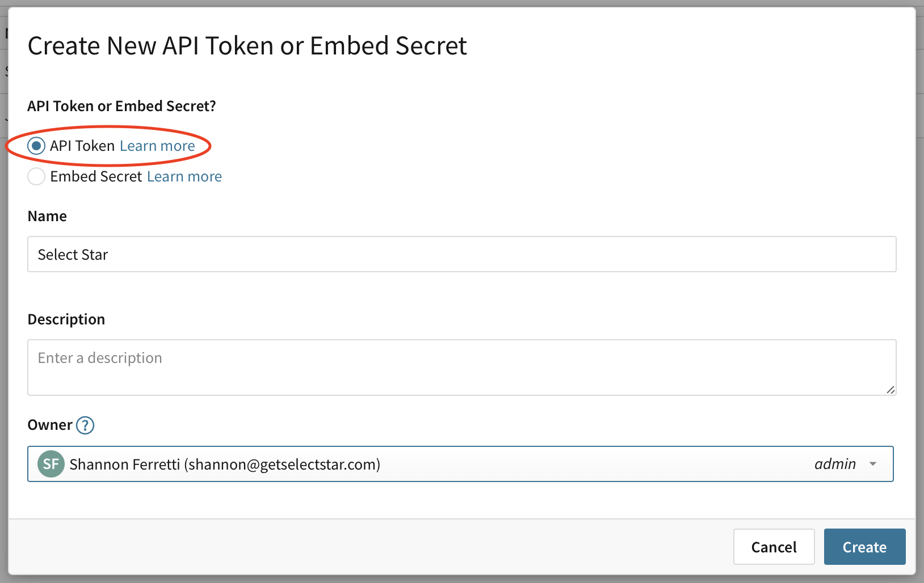Click the Name field label
This screenshot has width=924, height=583.
tap(47, 216)
